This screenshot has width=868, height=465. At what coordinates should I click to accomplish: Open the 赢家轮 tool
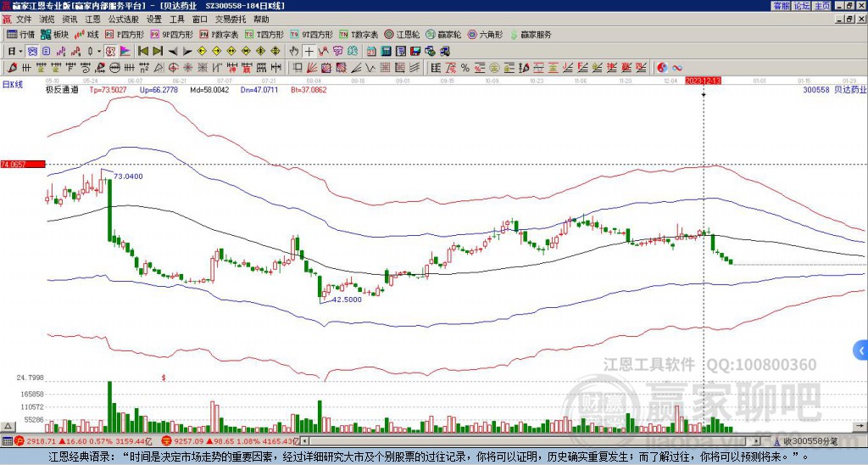[x=443, y=34]
